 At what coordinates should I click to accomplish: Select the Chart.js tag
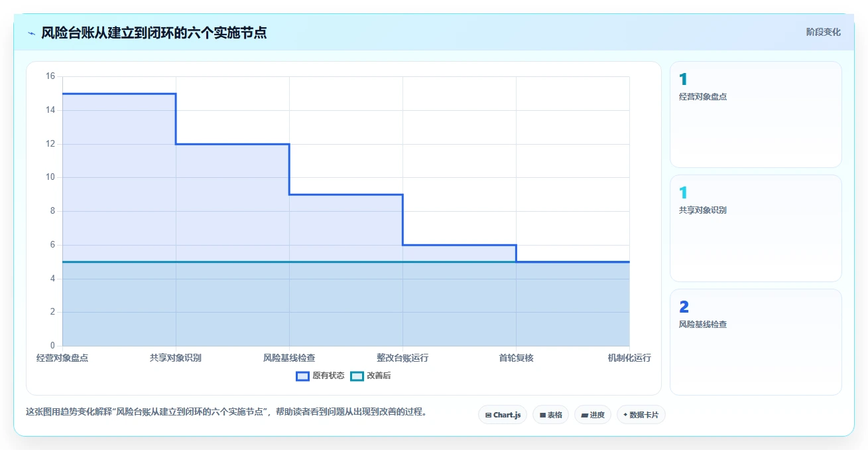(503, 415)
